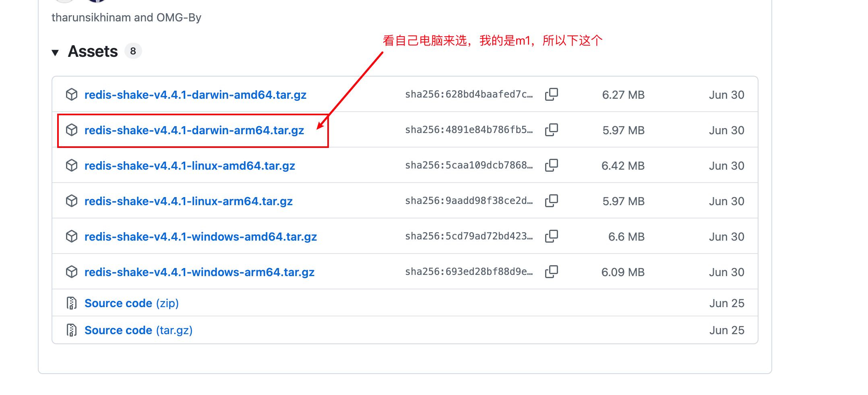Viewport: 868px width, 395px height.
Task: Click Jun 25 date in Source code (tar.gz) row
Action: click(x=727, y=330)
